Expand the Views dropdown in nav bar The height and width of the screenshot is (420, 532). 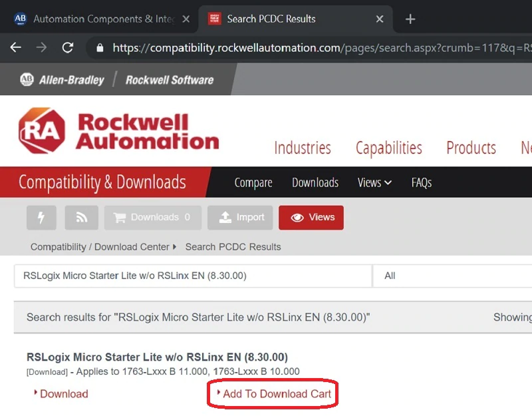point(374,182)
